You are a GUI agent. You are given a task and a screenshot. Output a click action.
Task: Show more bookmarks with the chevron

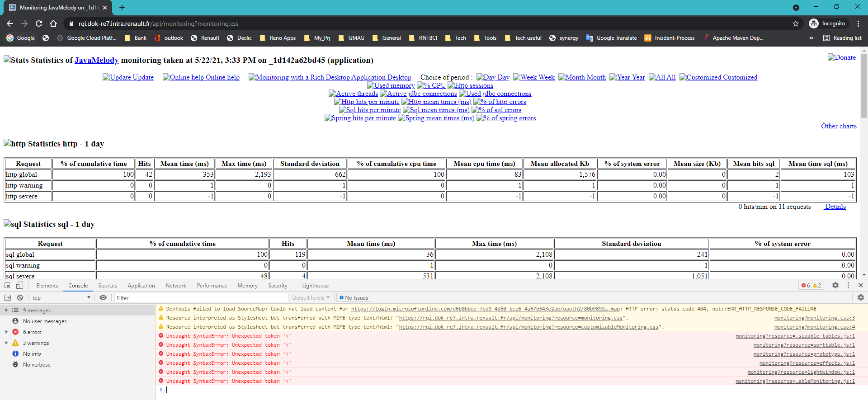(811, 38)
